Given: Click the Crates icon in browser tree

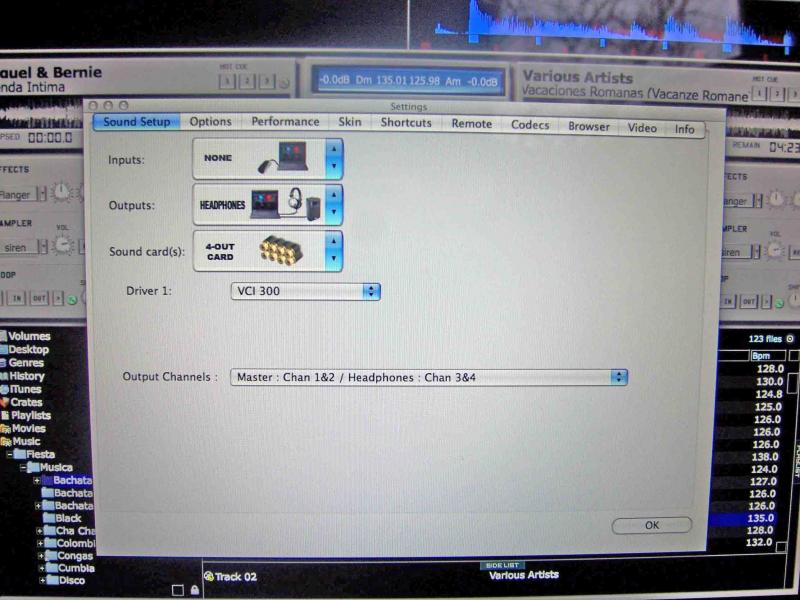Looking at the screenshot, I should coord(4,402).
